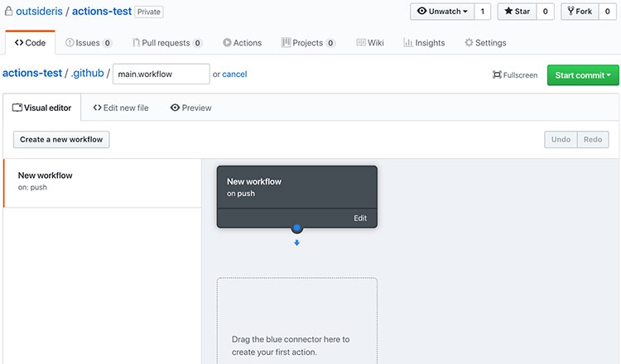Select the Visual editor tab

(x=42, y=108)
